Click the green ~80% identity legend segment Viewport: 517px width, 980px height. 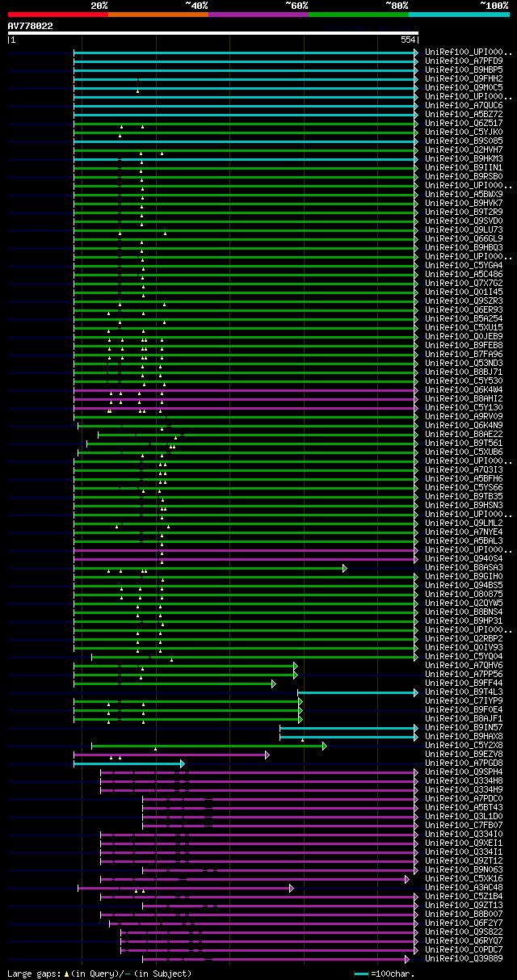pos(359,15)
